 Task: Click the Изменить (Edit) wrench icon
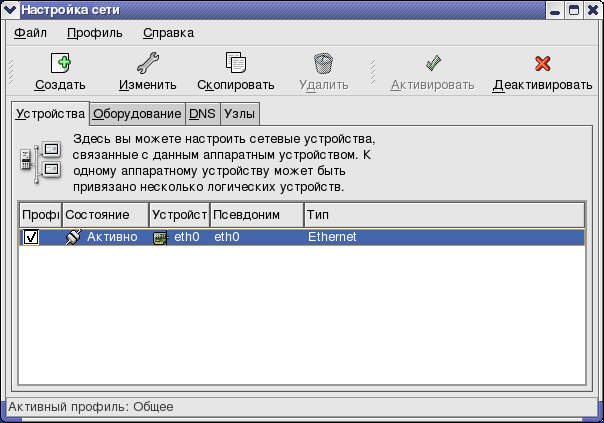[148, 64]
